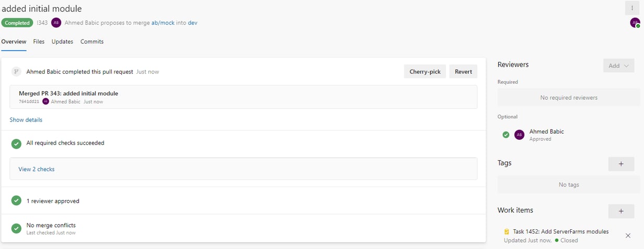Click the Cherry-pick button
This screenshot has height=249, width=644.
pyautogui.click(x=425, y=72)
